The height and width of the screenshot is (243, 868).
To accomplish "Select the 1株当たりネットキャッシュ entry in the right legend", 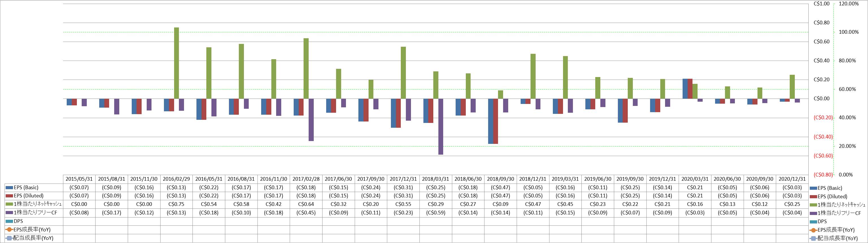I will 837,205.
